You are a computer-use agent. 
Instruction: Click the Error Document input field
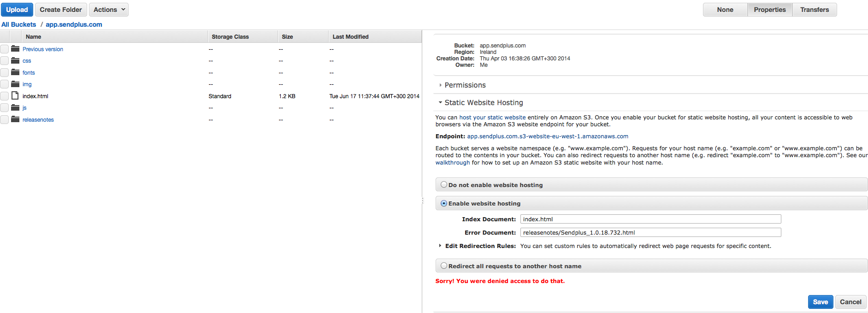click(650, 232)
